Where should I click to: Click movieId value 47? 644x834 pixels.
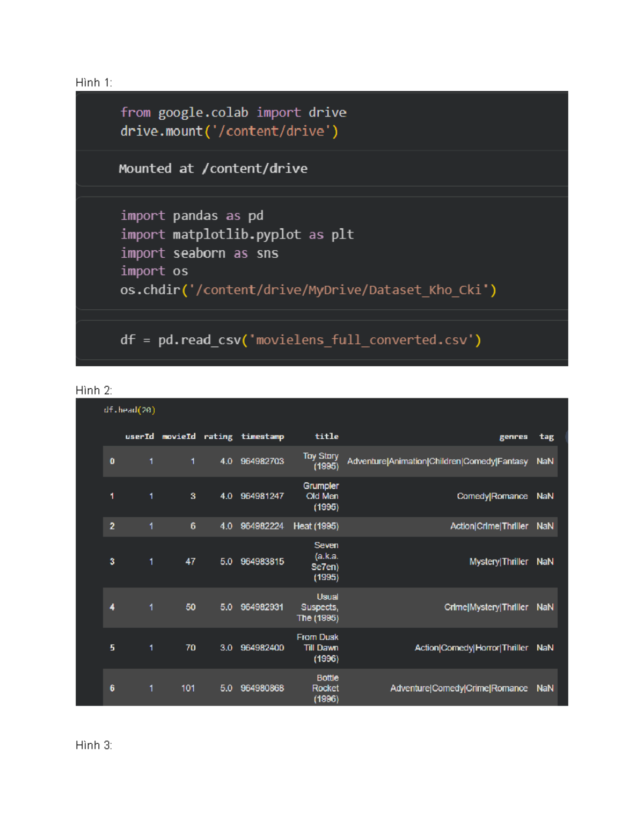191,562
